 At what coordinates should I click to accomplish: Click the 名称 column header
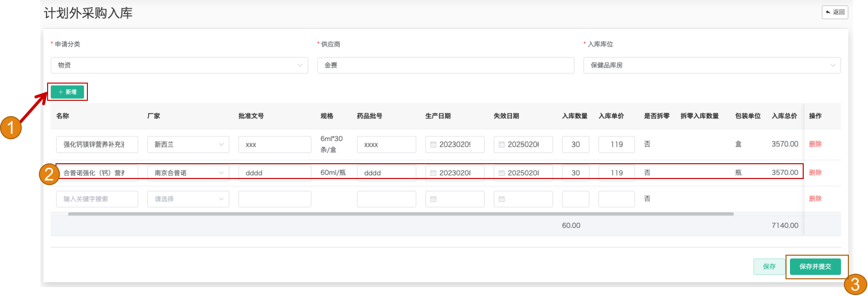(62, 116)
